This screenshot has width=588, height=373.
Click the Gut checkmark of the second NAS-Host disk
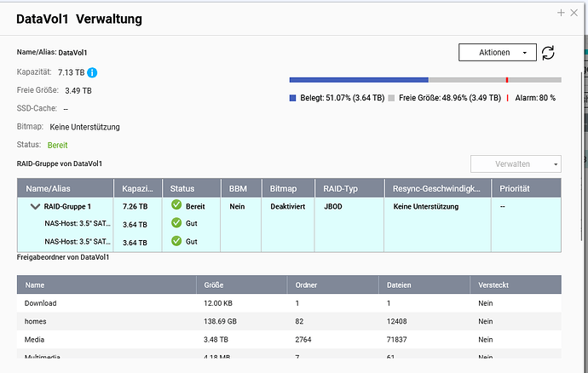point(176,242)
